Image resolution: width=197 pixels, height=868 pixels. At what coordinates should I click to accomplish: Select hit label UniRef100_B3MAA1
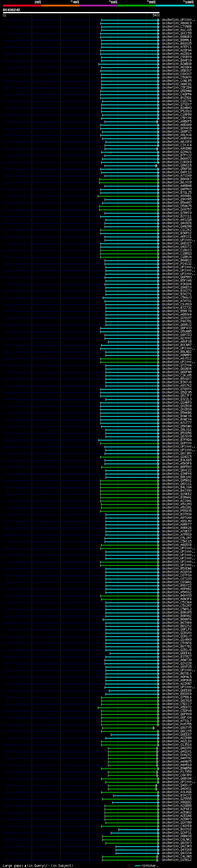click(177, 497)
